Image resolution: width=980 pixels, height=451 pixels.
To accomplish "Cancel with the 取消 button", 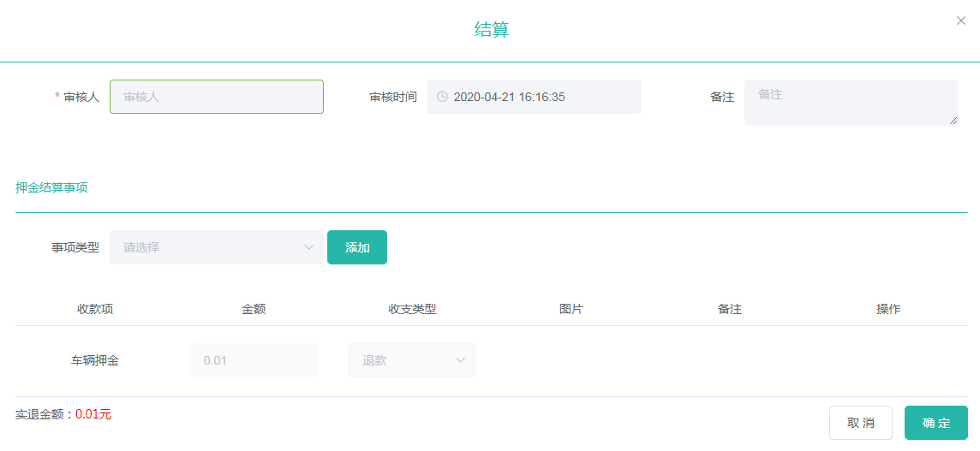I will pos(861,423).
